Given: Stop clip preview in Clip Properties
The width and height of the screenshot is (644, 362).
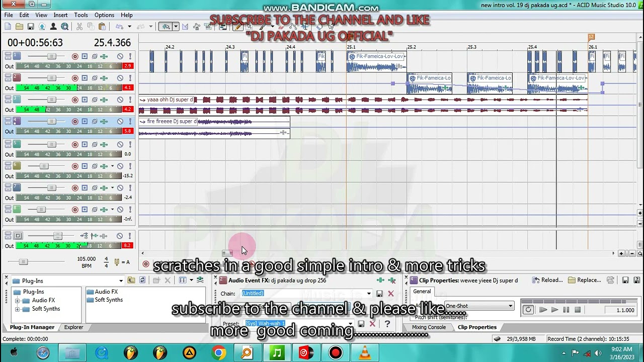Looking at the screenshot, I should point(578,310).
